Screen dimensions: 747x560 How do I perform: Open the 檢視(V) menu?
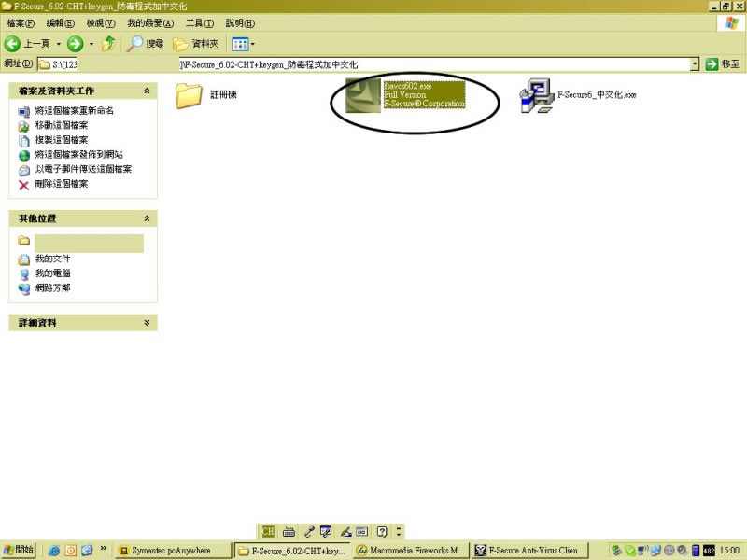(x=101, y=22)
